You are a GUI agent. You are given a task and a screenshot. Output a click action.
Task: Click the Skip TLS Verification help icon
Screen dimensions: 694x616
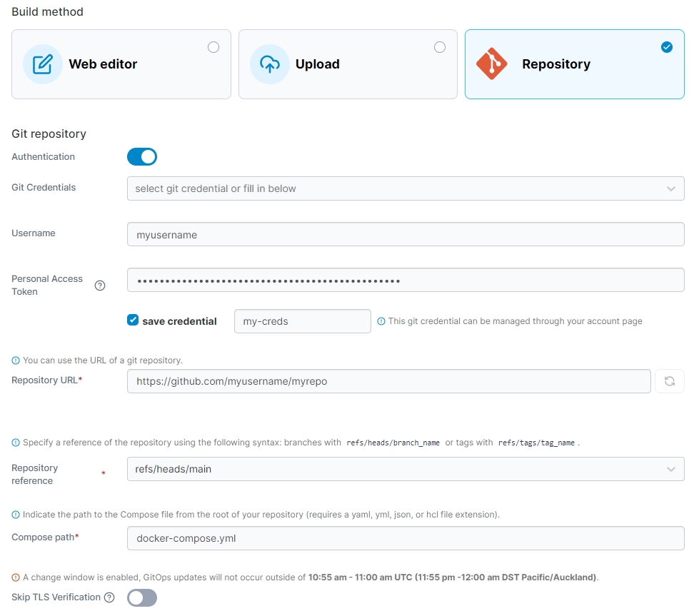coord(109,597)
